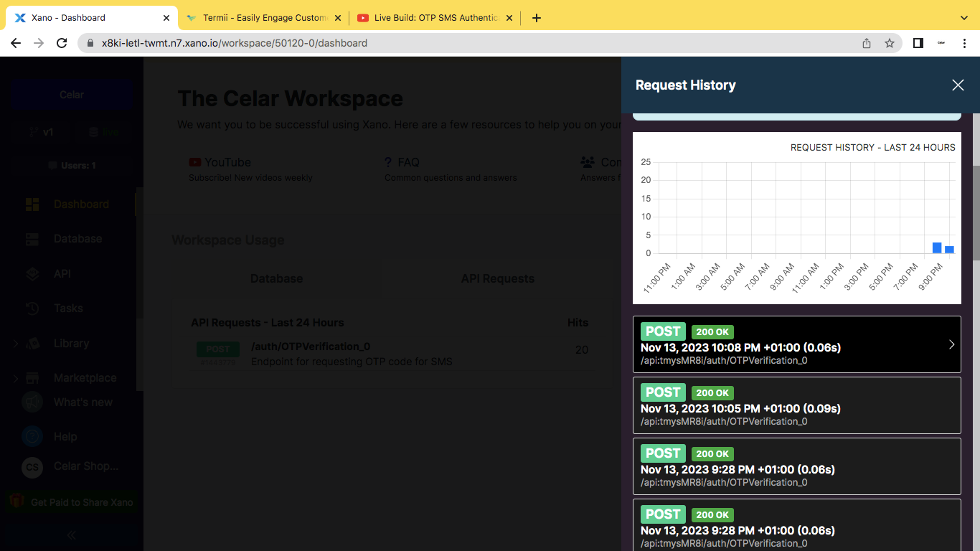Click the YouTube play icon
The height and width of the screenshot is (551, 980).
tap(194, 162)
